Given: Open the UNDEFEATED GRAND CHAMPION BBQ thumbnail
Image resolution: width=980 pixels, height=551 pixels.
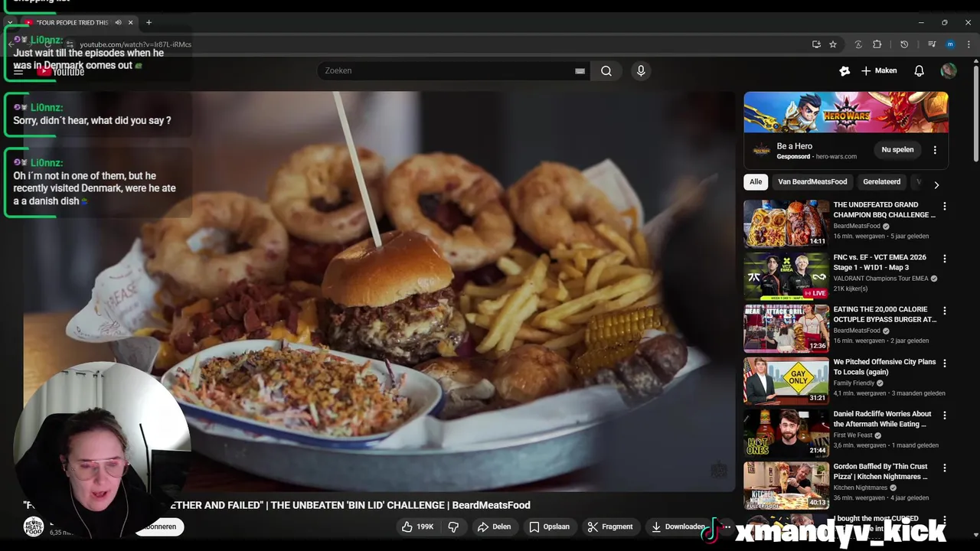Looking at the screenshot, I should [x=786, y=223].
